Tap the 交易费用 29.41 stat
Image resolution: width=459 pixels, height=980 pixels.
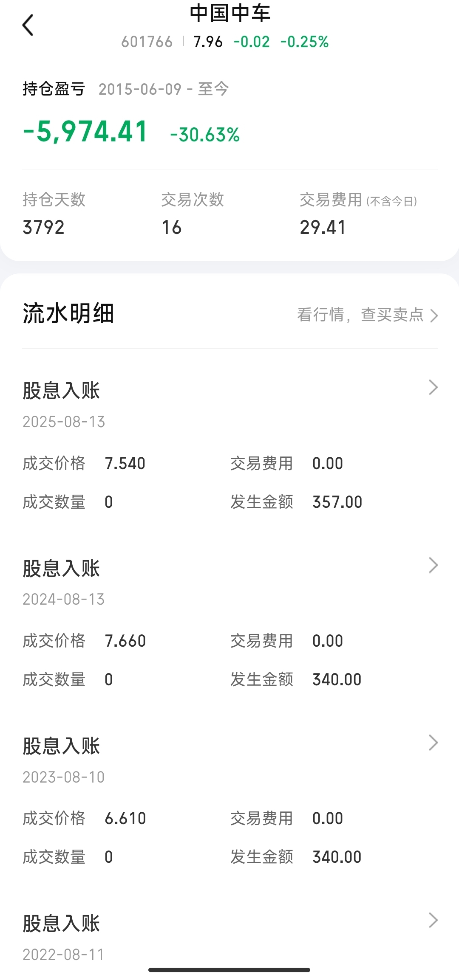(323, 227)
